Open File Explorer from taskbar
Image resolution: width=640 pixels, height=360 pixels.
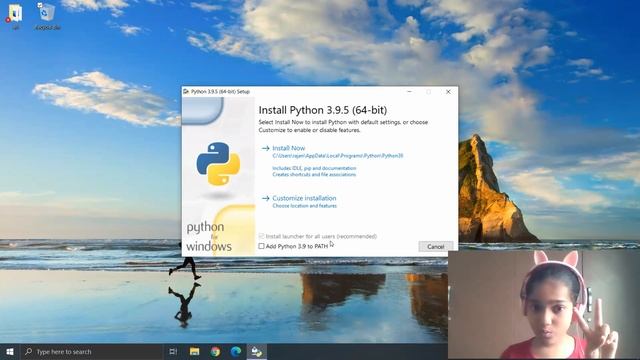coord(194,351)
